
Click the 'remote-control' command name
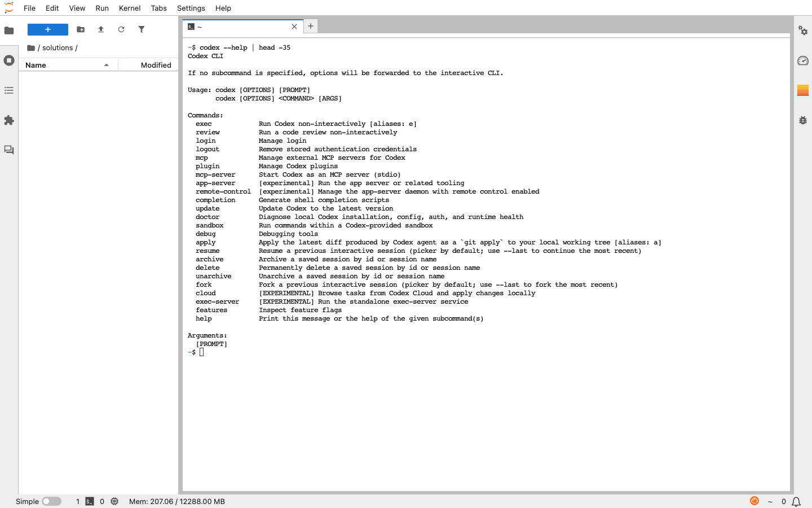tap(223, 191)
